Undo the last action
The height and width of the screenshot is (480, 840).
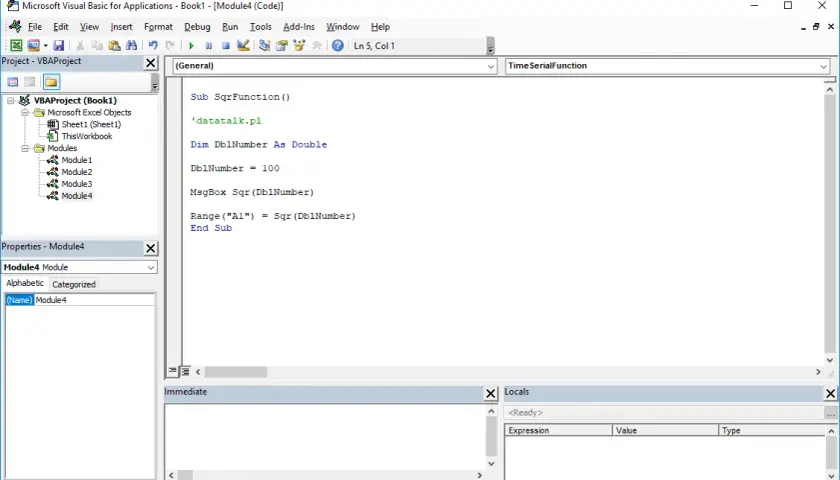pos(153,46)
